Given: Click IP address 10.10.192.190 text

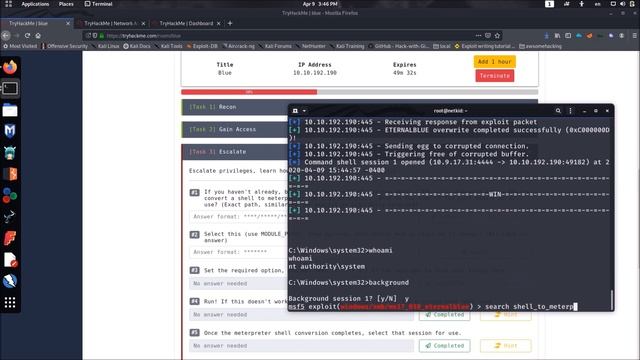Looking at the screenshot, I should coord(315,73).
